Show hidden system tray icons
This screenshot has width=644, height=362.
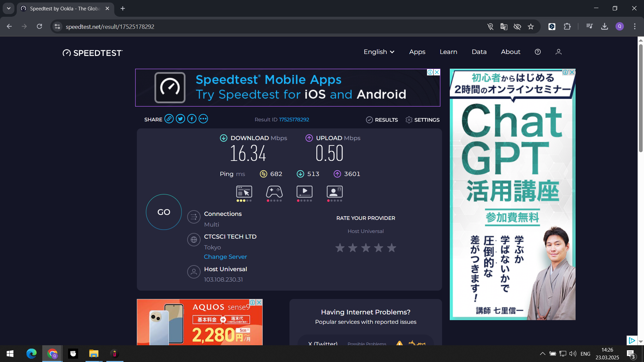click(x=542, y=354)
